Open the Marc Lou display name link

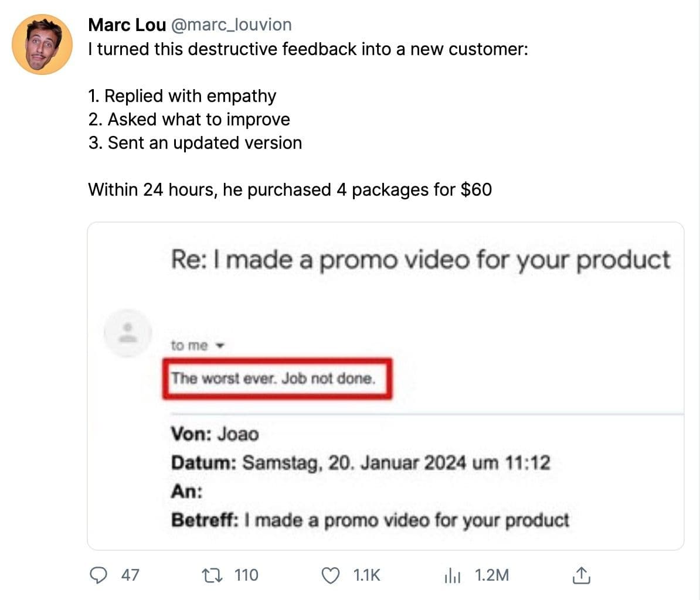[x=127, y=25]
